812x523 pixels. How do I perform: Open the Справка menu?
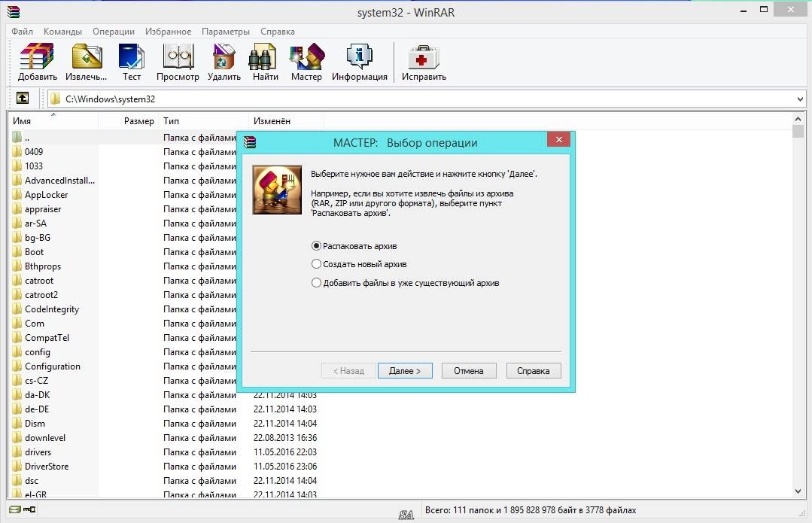pyautogui.click(x=278, y=32)
